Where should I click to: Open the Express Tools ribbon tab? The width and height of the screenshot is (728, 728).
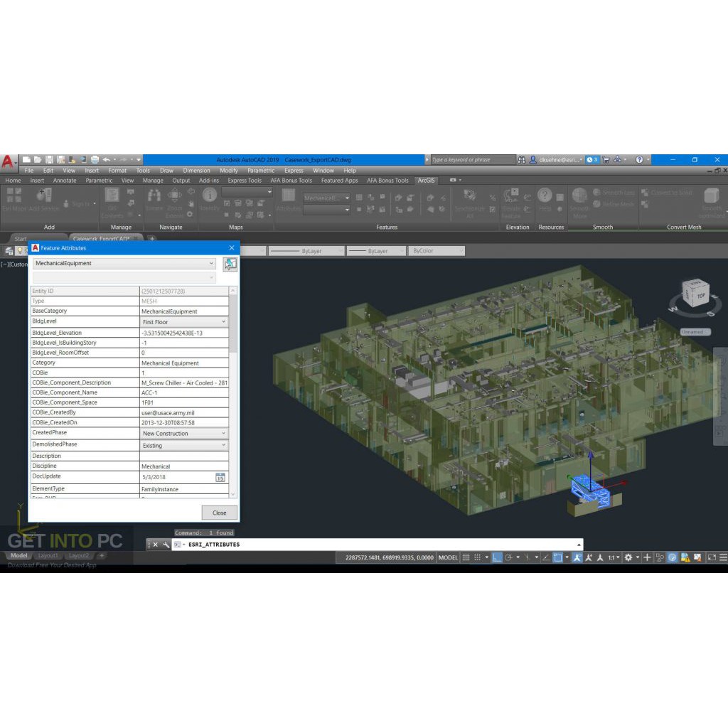point(244,181)
